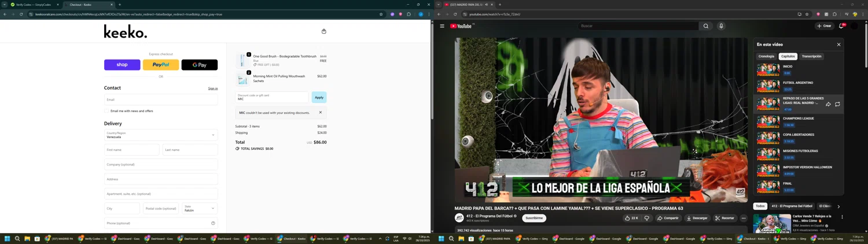Image resolution: width=868 pixels, height=244 pixels.
Task: Click the Recortar clip button
Action: pyautogui.click(x=724, y=218)
